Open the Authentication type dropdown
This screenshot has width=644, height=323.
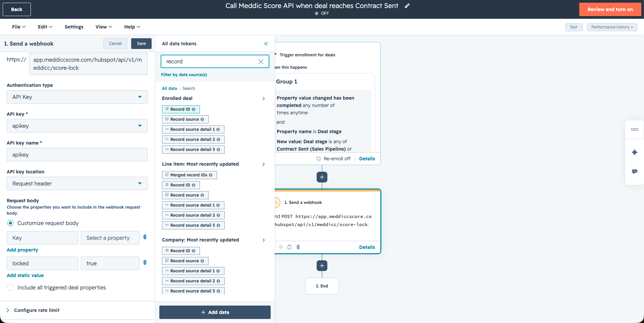coord(77,97)
